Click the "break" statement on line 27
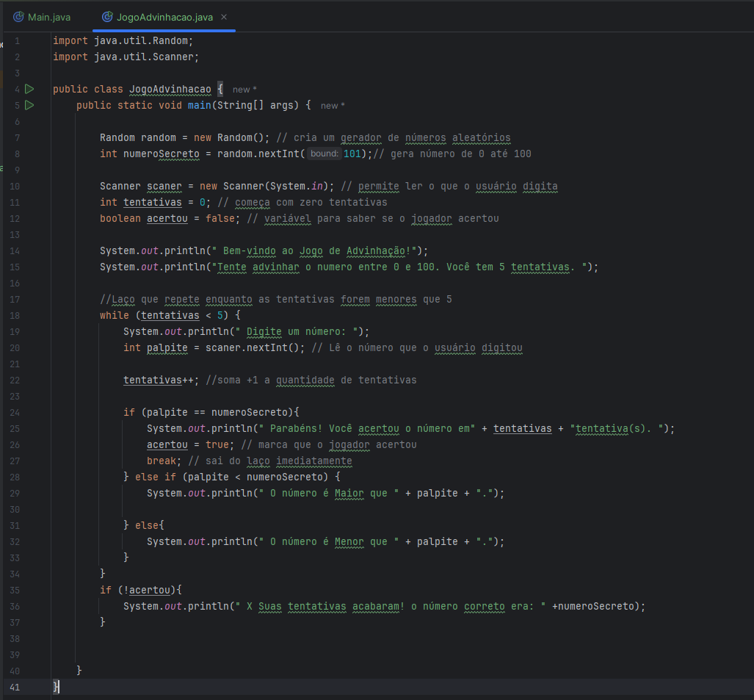 162,461
